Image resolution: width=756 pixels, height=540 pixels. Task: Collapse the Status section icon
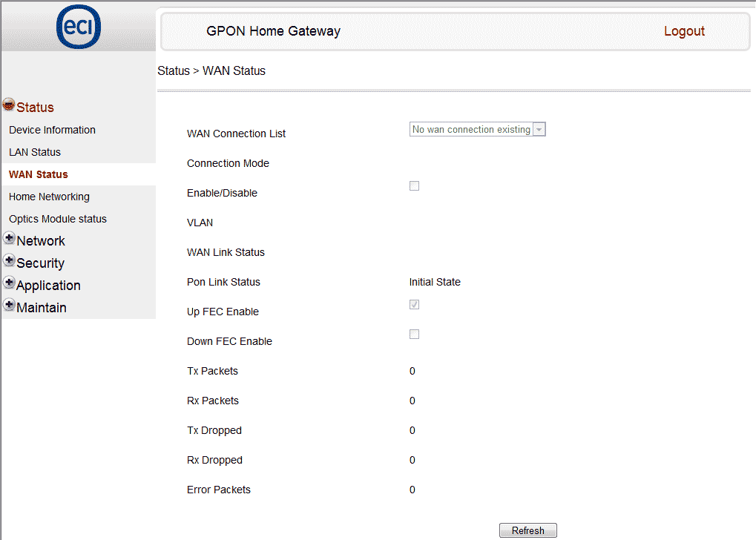pyautogui.click(x=9, y=105)
